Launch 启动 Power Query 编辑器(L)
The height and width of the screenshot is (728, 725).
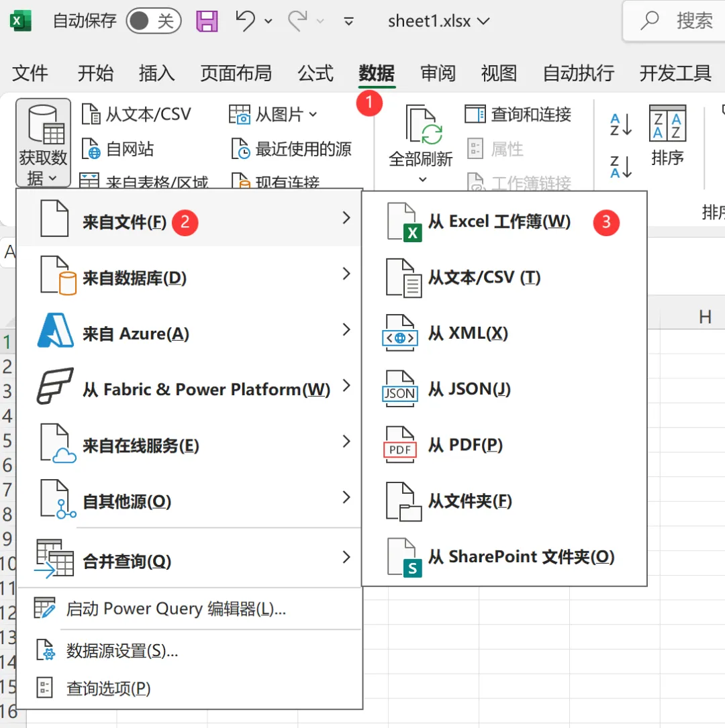(189, 609)
